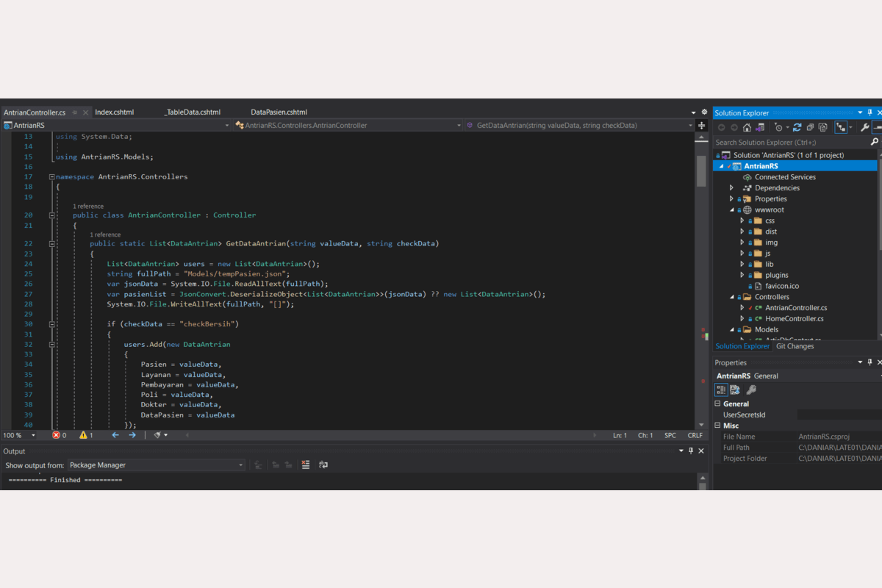
Task: Toggle Show All Files in Solution Explorer
Action: click(823, 127)
